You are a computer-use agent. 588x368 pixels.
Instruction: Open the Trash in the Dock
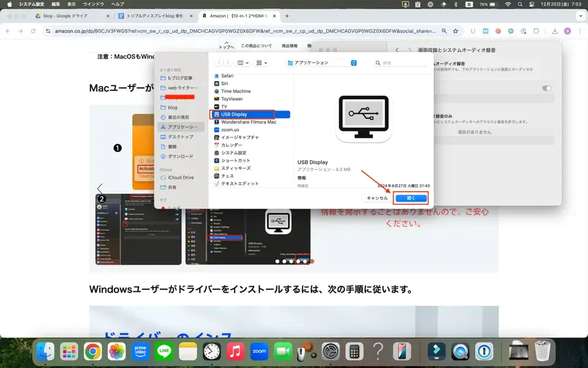(542, 351)
